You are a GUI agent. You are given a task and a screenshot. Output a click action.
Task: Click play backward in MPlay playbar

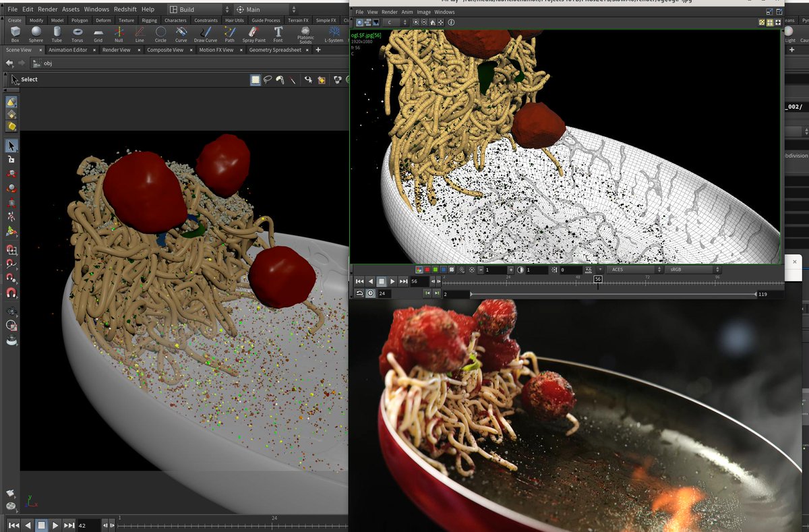point(370,281)
